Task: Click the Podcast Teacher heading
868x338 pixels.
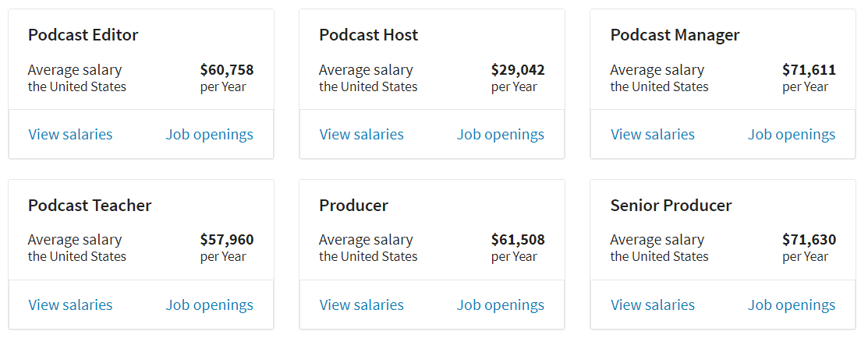Action: pyautogui.click(x=90, y=206)
